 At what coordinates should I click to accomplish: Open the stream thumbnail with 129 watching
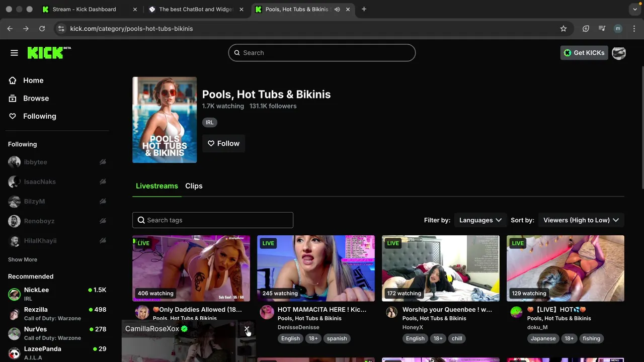click(566, 268)
